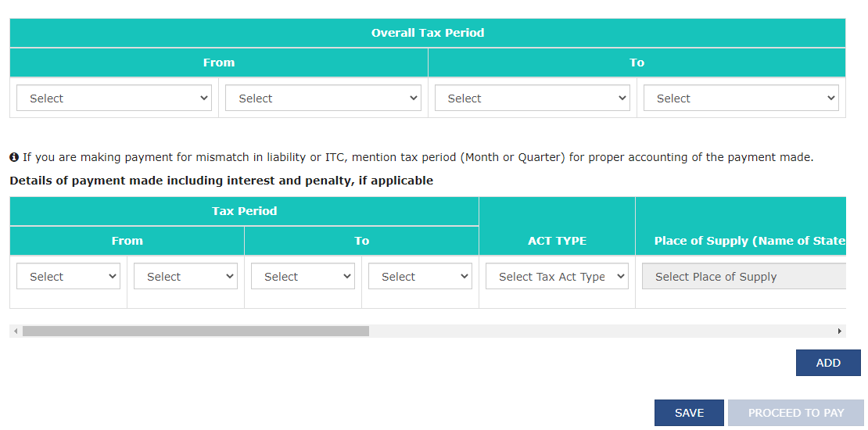Viewport: 868px width, 430px height.
Task: Expand second To dropdown in payment details
Action: tap(420, 277)
